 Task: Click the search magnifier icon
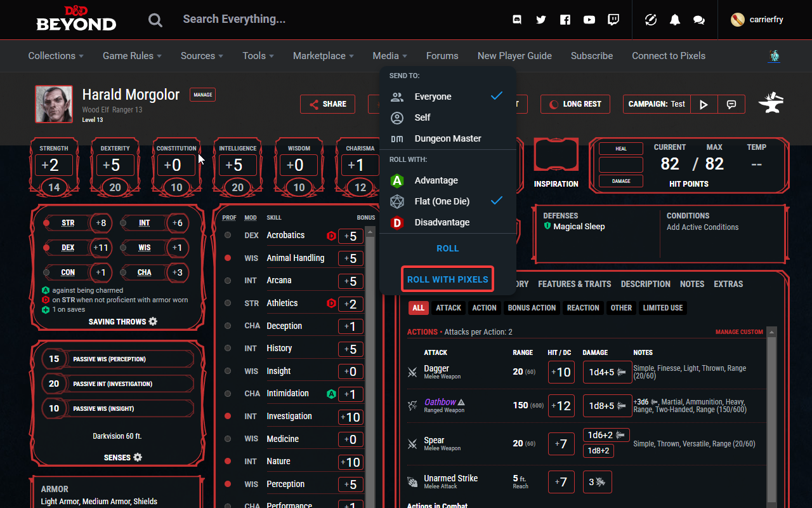click(x=155, y=20)
